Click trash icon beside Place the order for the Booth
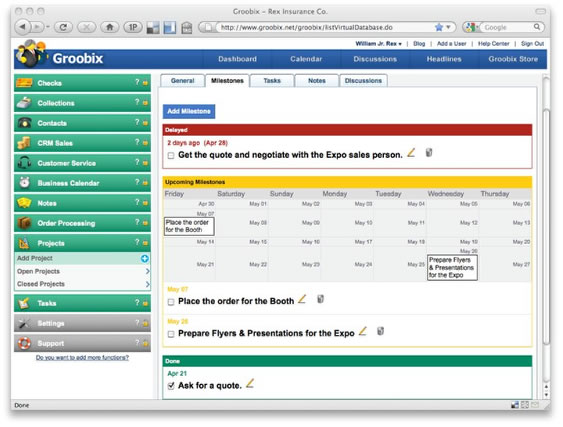Viewport: 563px width, 427px height. (320, 299)
